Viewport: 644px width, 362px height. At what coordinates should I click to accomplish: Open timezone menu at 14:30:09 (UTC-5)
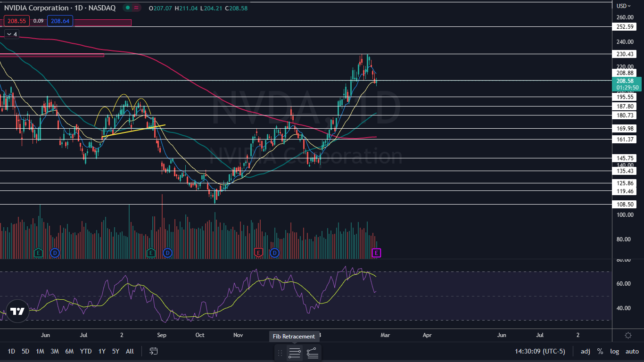[x=540, y=351]
